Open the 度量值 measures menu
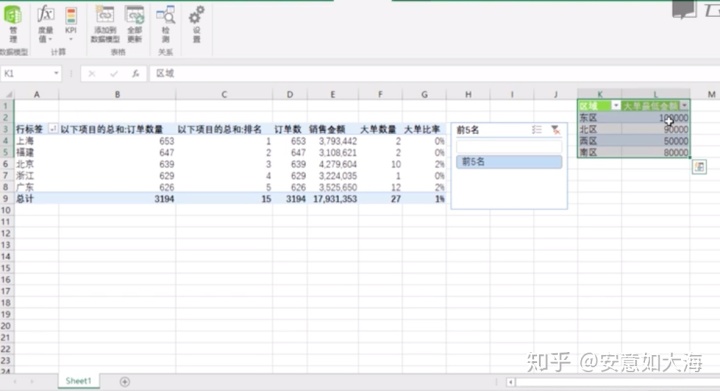720x391 pixels. [45, 24]
